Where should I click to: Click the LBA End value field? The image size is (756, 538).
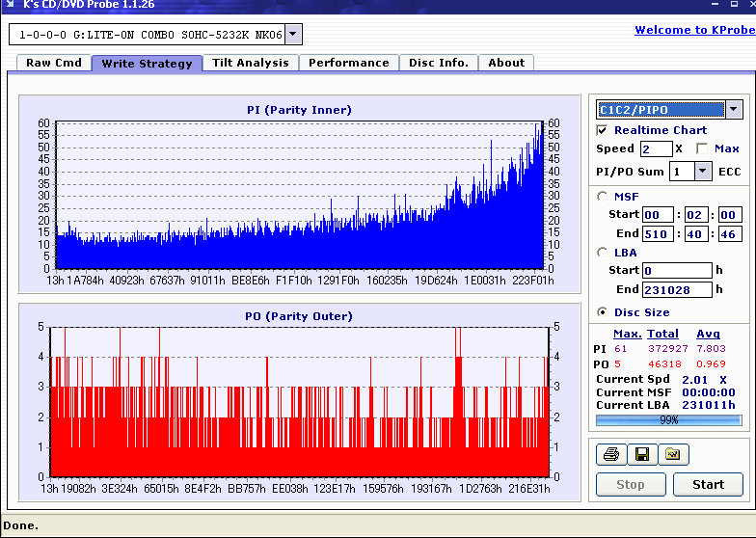coord(677,289)
